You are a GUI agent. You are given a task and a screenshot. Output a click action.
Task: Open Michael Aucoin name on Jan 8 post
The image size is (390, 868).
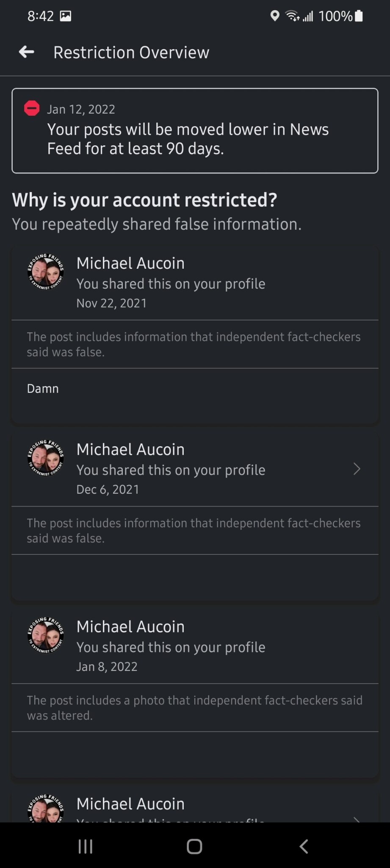click(x=130, y=626)
